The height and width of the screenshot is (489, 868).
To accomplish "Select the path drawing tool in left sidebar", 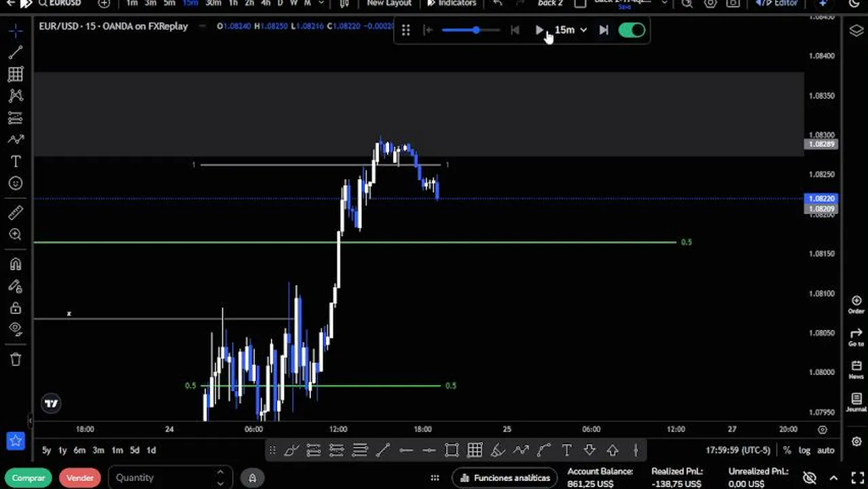I will 16,139.
